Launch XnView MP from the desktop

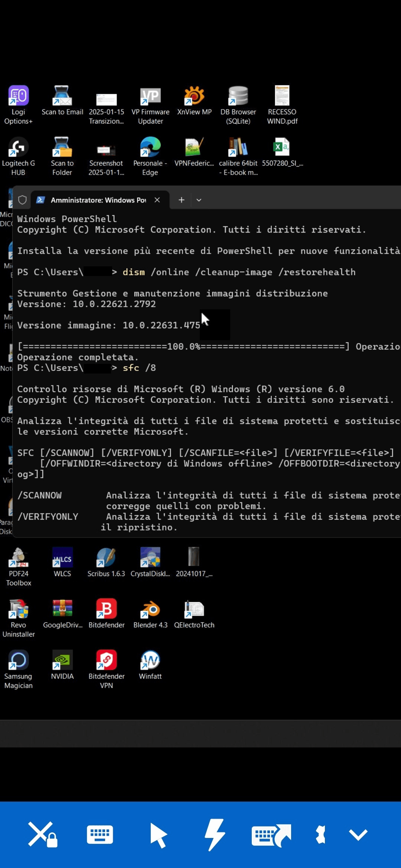194,101
